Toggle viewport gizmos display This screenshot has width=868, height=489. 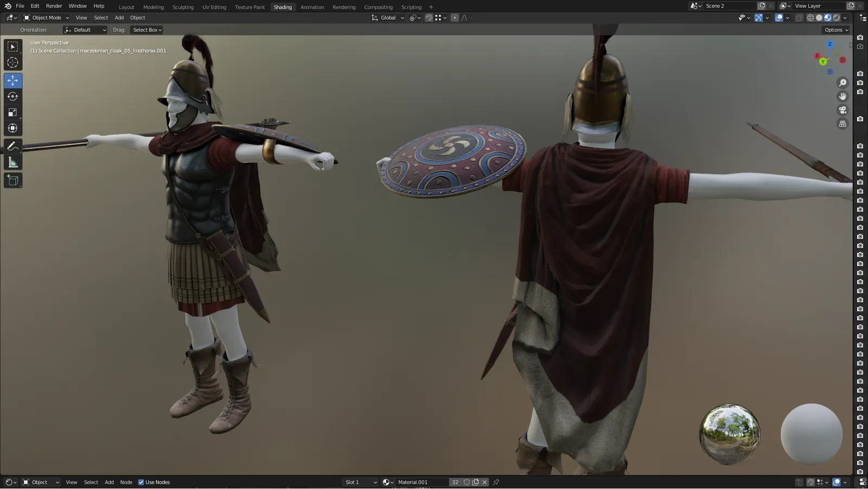click(x=758, y=18)
